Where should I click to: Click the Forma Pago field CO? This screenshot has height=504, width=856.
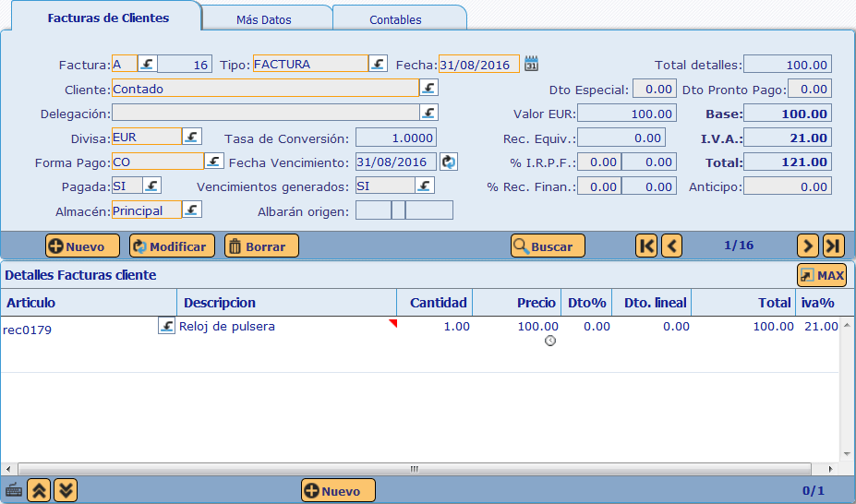pyautogui.click(x=158, y=162)
